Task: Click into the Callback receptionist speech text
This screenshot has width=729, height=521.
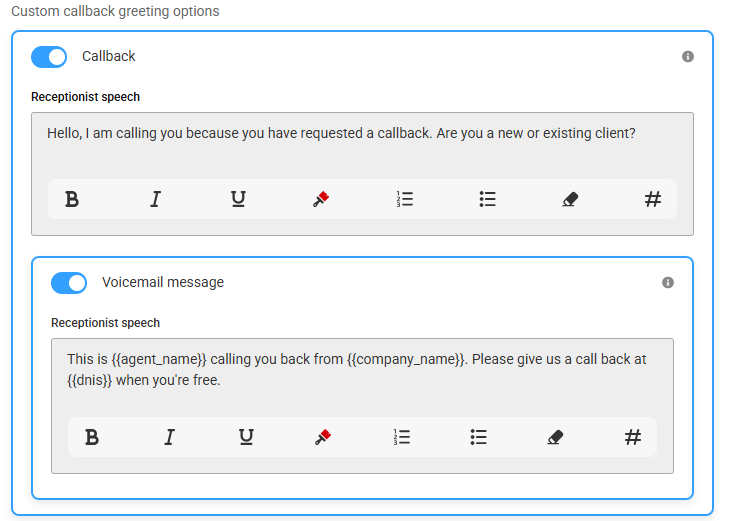Action: point(341,133)
